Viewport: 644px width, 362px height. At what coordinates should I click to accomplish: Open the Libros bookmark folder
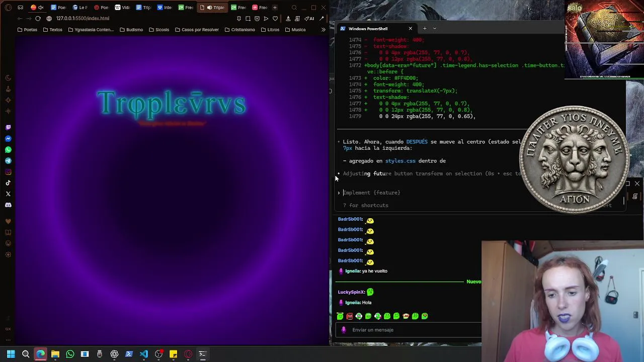point(270,30)
